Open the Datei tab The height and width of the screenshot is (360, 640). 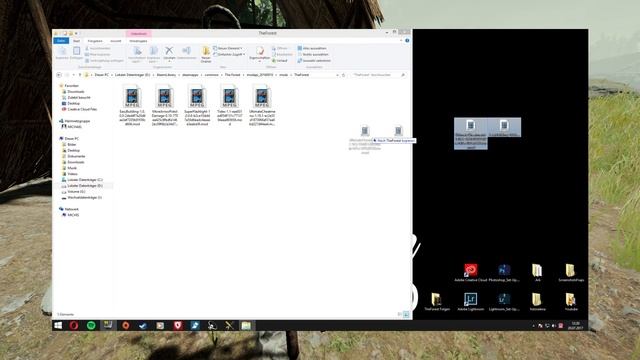(61, 41)
